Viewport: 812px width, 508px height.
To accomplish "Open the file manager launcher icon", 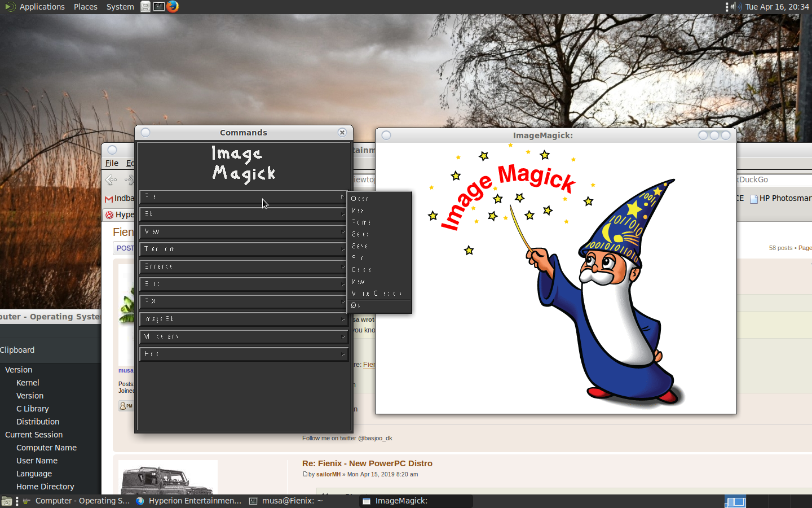I will [x=145, y=7].
